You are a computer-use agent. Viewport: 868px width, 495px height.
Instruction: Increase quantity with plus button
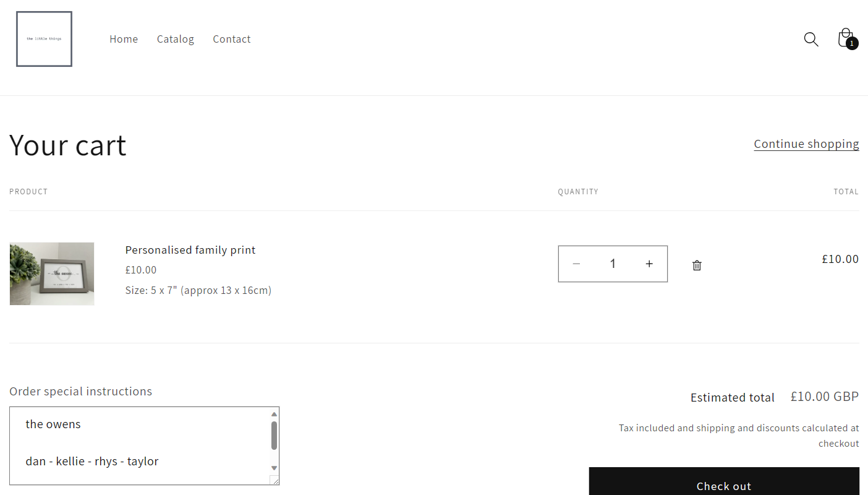(x=649, y=264)
